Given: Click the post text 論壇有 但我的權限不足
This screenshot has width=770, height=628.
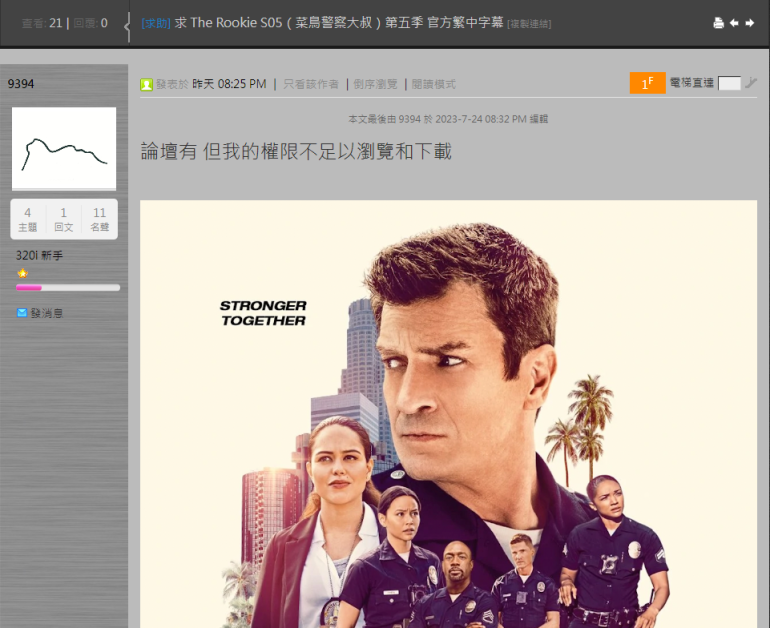Looking at the screenshot, I should 296,151.
